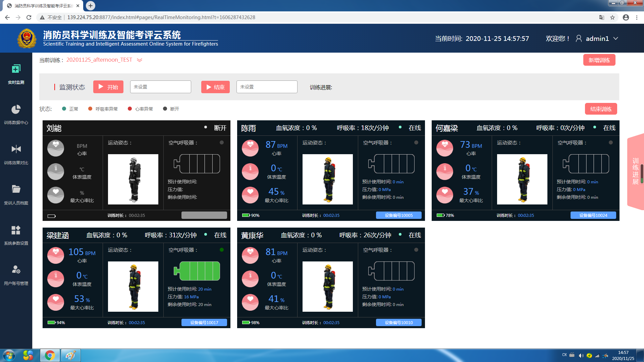Viewport: 644px width, 362px height.
Task: Open training data center pie chart icon
Action: click(x=16, y=109)
